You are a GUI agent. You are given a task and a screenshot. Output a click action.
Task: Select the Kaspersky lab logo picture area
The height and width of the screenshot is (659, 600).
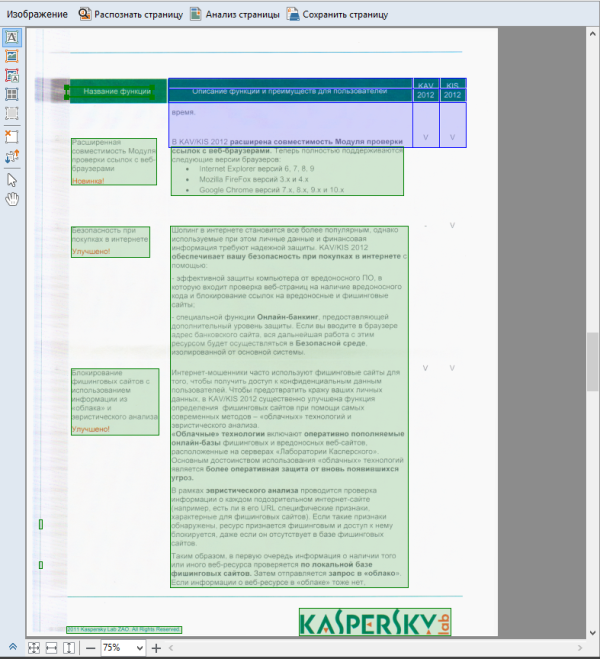point(375,622)
